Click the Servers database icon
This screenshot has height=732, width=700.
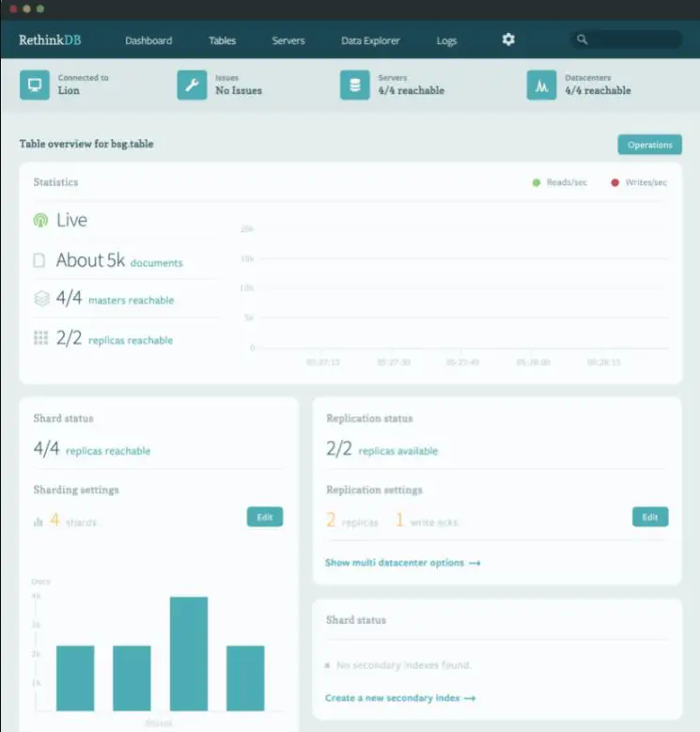pos(354,85)
